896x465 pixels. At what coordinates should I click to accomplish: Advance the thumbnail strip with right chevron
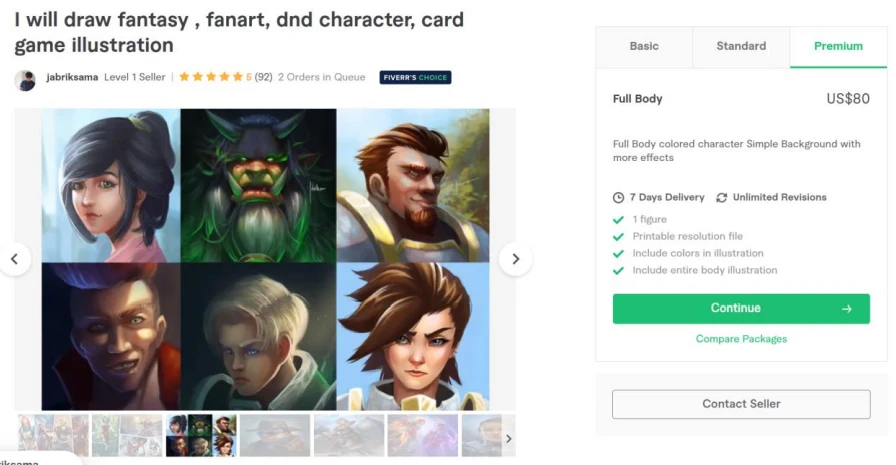click(509, 439)
